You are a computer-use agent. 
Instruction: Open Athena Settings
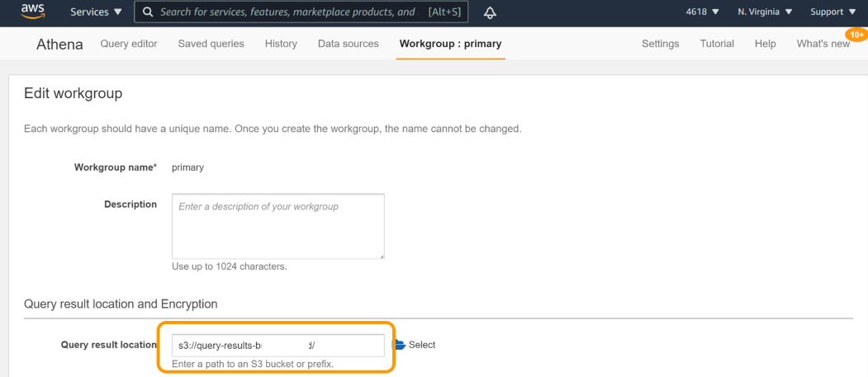tap(661, 44)
